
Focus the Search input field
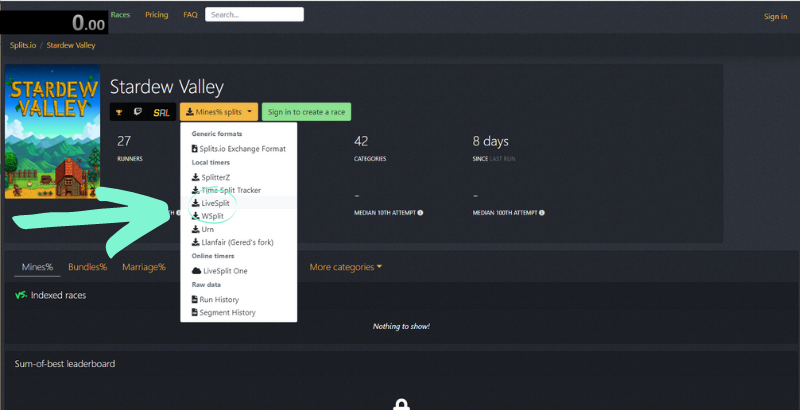pyautogui.click(x=254, y=15)
